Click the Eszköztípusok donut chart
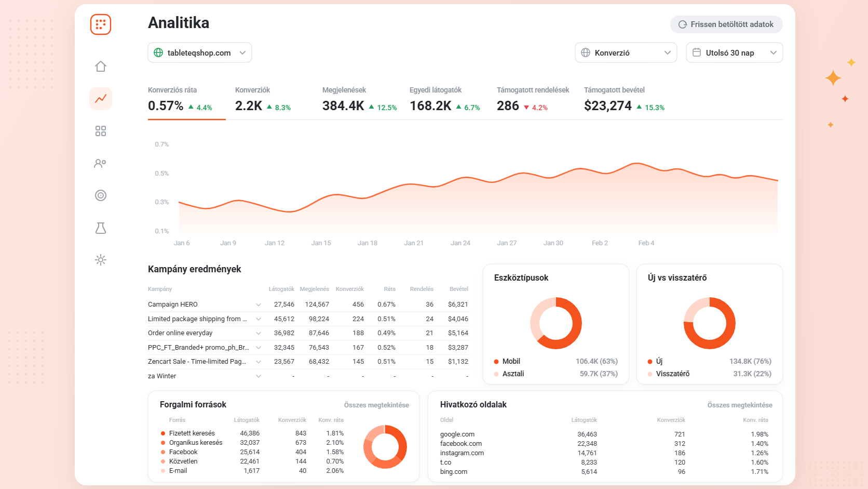The width and height of the screenshot is (868, 489). coord(556,323)
